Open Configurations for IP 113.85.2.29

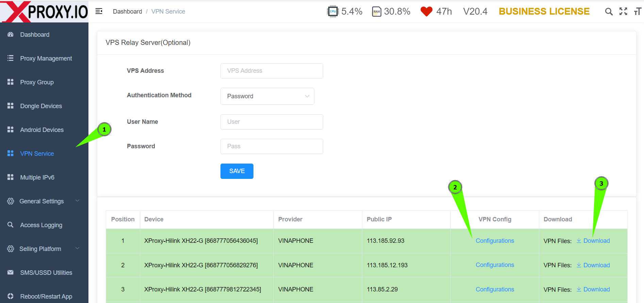point(495,289)
